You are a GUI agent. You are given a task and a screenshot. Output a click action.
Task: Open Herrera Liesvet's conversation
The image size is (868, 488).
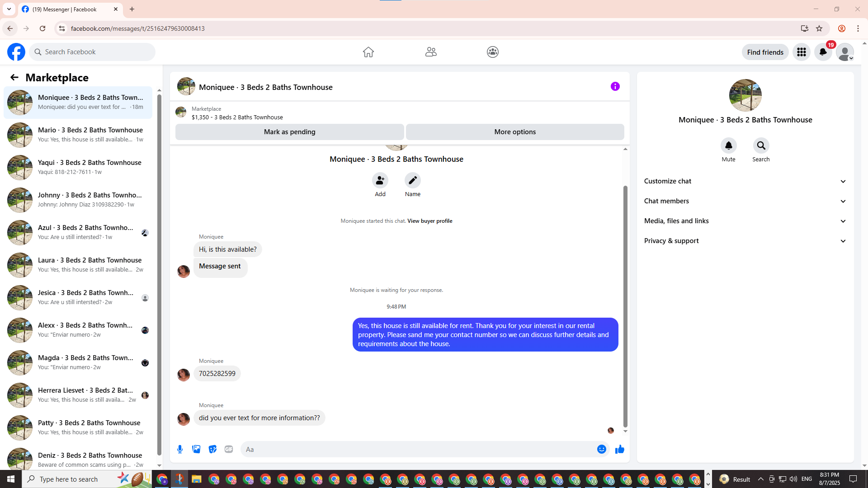point(78,395)
